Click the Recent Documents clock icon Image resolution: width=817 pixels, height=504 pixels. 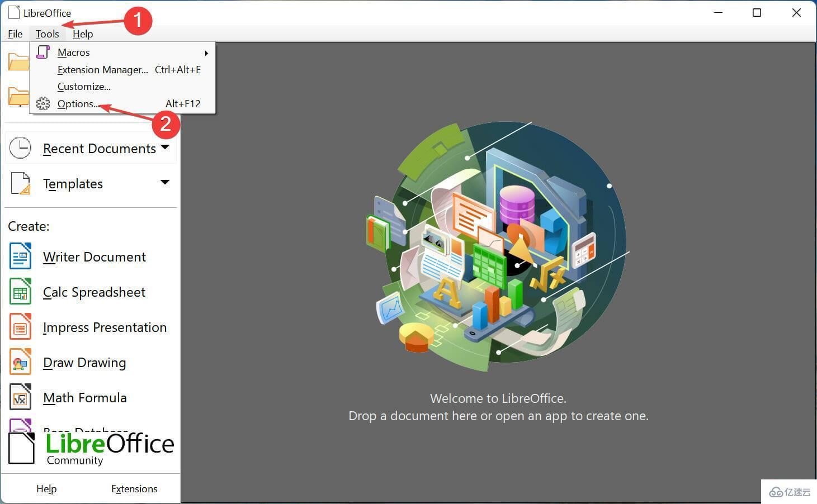[21, 148]
